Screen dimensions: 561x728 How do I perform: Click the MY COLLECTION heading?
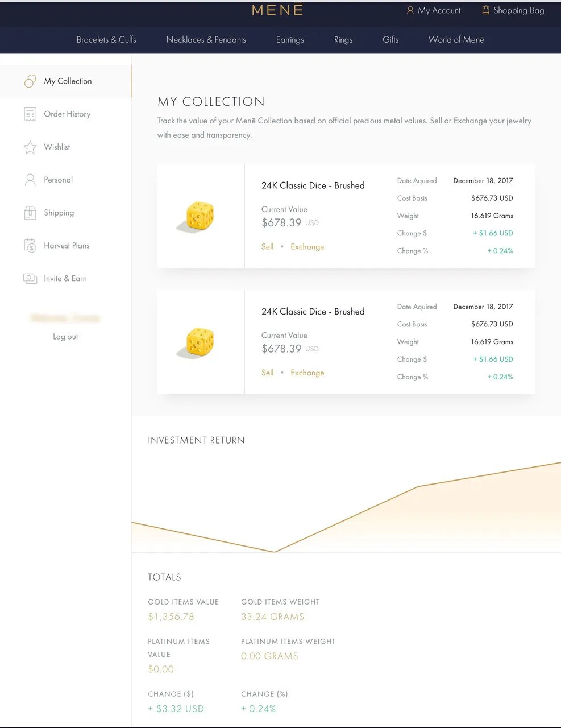pyautogui.click(x=211, y=102)
